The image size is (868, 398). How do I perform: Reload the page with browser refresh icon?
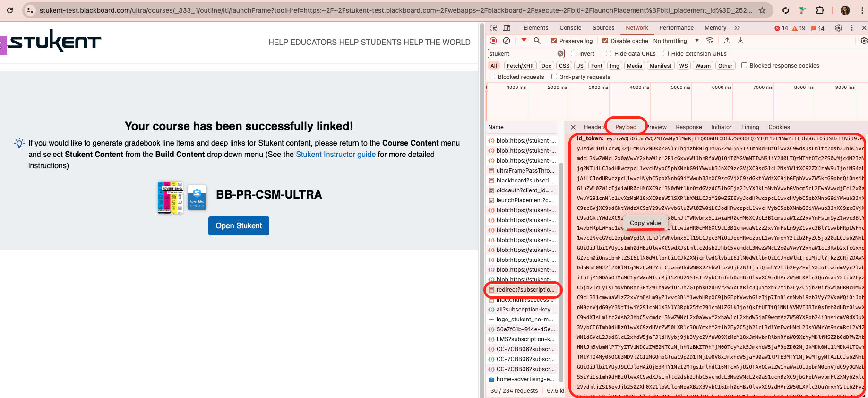click(10, 10)
